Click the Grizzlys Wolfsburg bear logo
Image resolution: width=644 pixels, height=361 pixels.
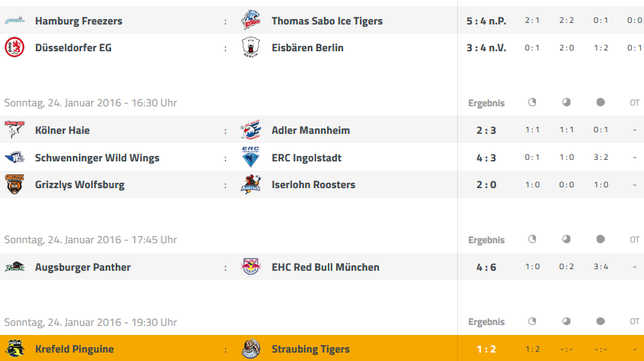[x=15, y=184]
